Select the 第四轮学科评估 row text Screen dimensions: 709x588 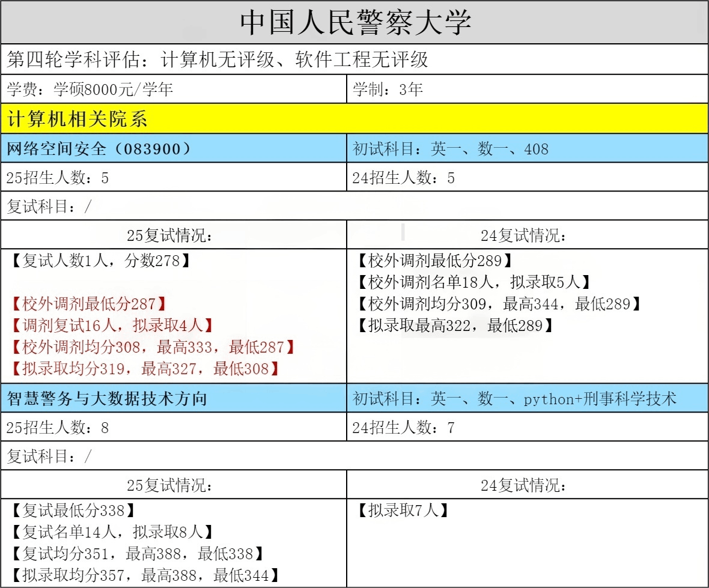coord(217,59)
